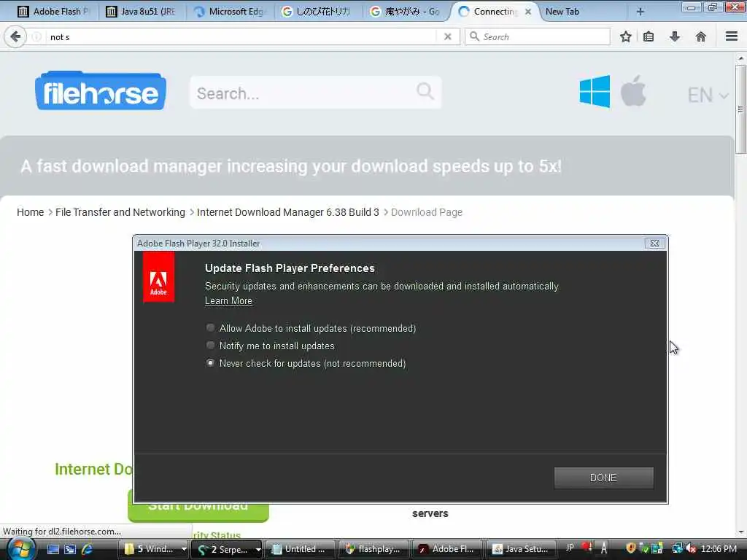Screen dimensions: 747x560
Task: Click the browser back arrow button
Action: [x=15, y=36]
